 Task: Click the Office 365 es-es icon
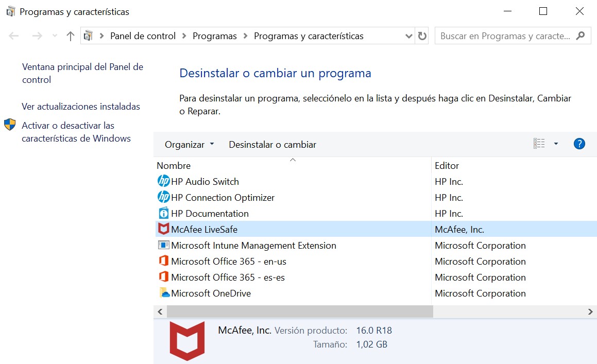pos(163,277)
